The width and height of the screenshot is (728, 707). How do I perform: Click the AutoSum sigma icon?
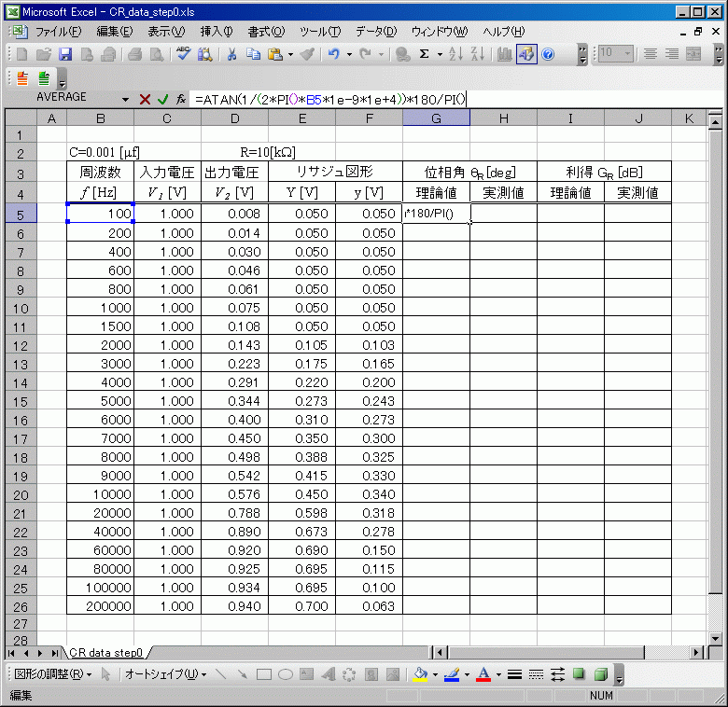425,54
